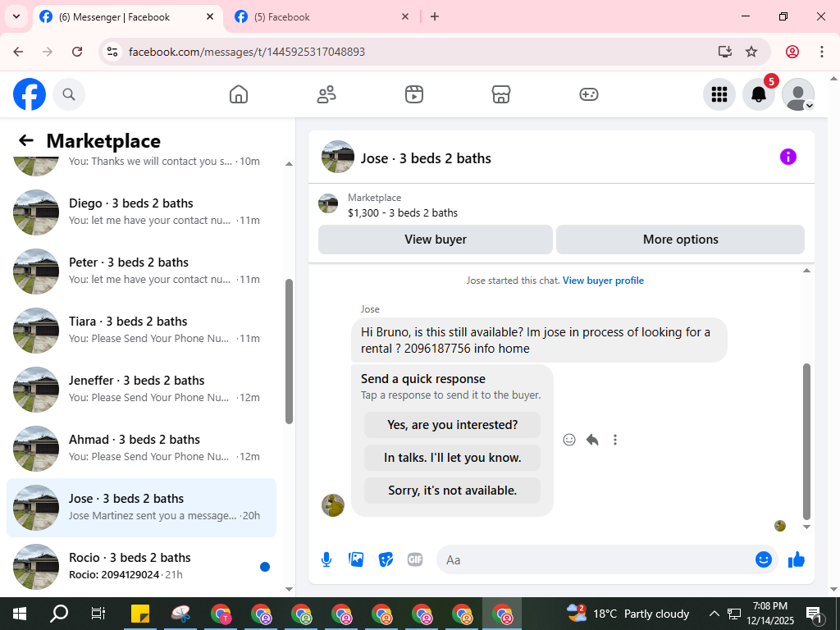Open Tiara's 3 beds 2 baths conversation
This screenshot has height=630, width=840.
pos(141,331)
